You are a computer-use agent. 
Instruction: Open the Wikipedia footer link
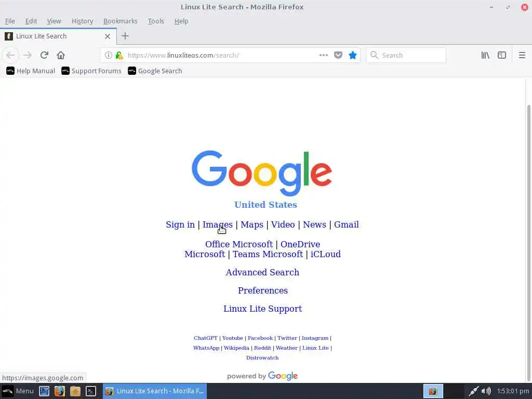(236, 348)
